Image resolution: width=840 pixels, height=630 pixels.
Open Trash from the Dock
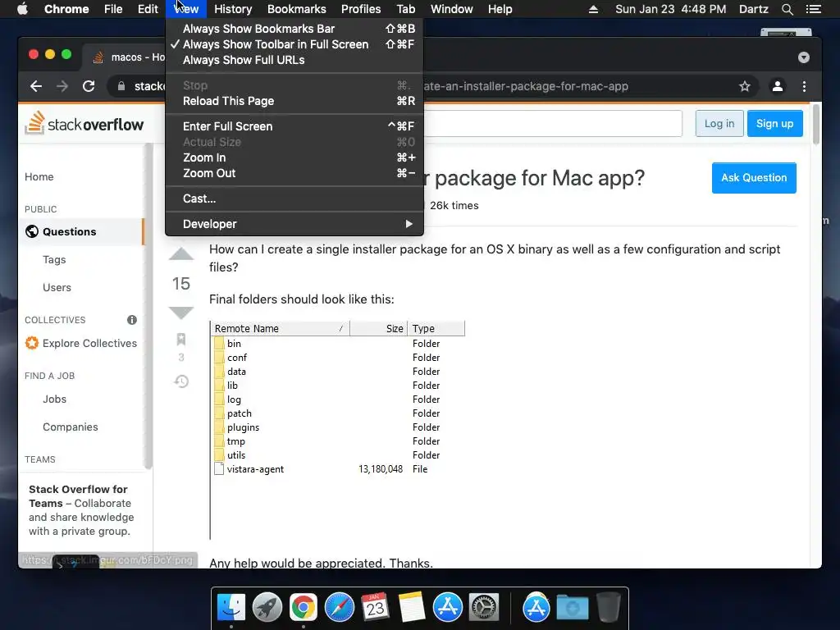(608, 608)
